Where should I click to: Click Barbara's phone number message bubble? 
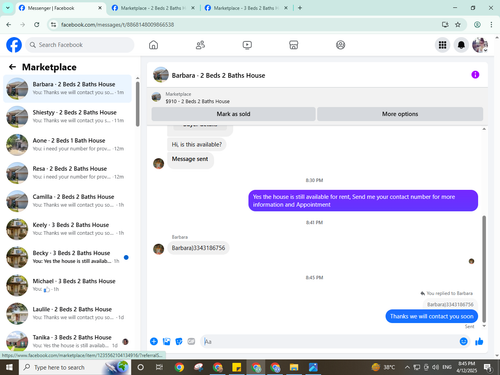click(198, 248)
